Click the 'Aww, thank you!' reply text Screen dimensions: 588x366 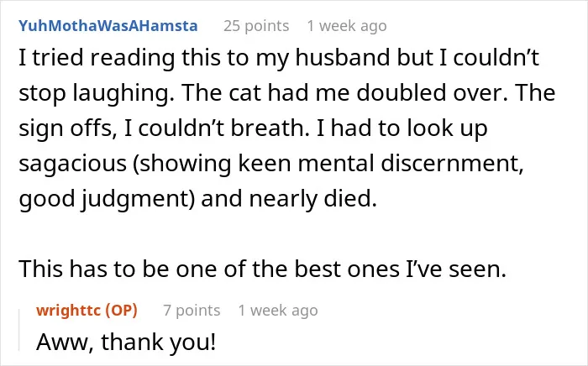click(x=126, y=342)
